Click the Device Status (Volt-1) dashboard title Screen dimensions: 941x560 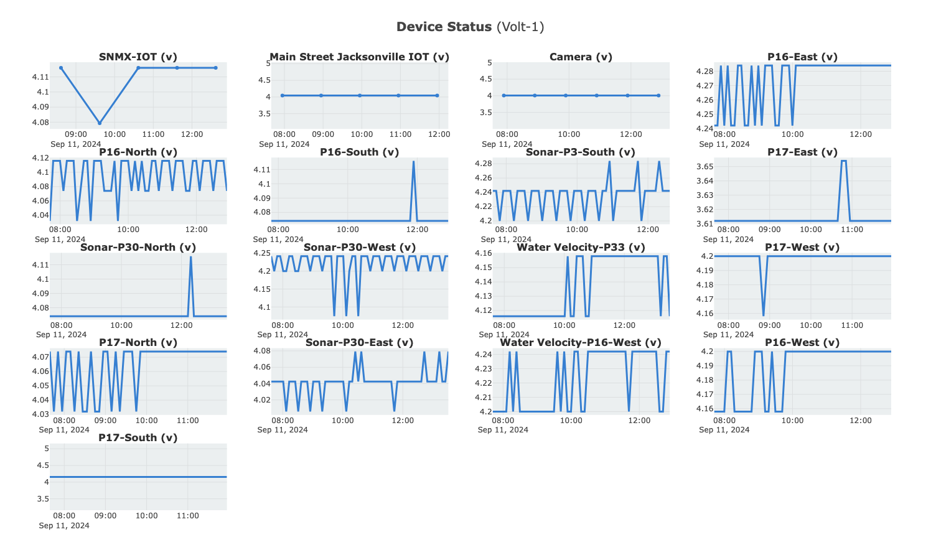[x=470, y=27]
